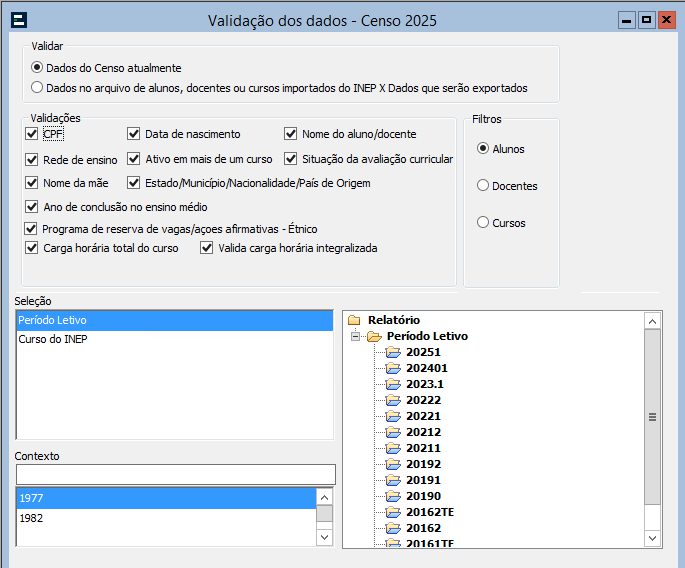Viewport: 685px width, 568px height.
Task: Click the Relatório tree scroll down arrow
Action: pos(652,538)
